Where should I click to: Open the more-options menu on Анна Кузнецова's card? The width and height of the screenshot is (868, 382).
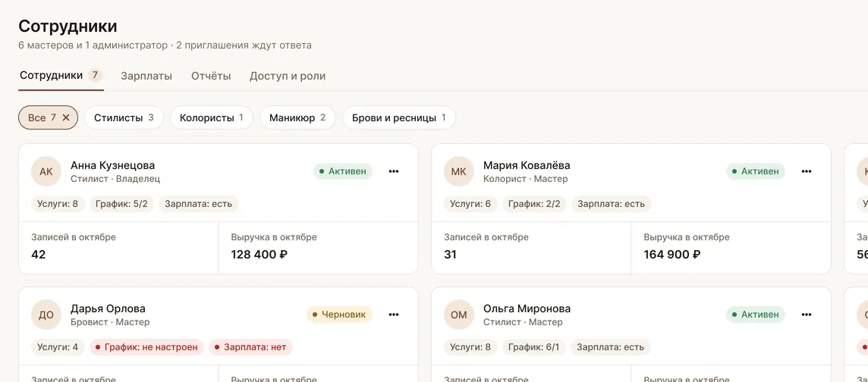[x=394, y=171]
